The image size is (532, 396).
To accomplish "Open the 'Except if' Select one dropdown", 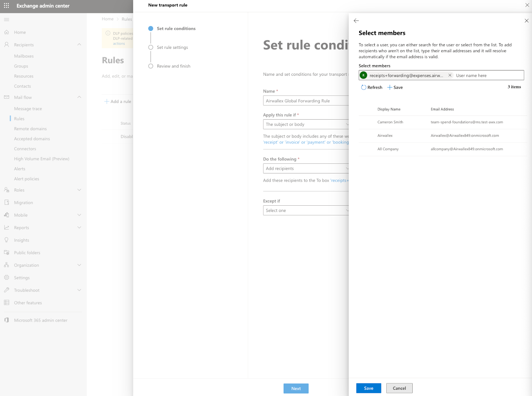I will (x=306, y=210).
